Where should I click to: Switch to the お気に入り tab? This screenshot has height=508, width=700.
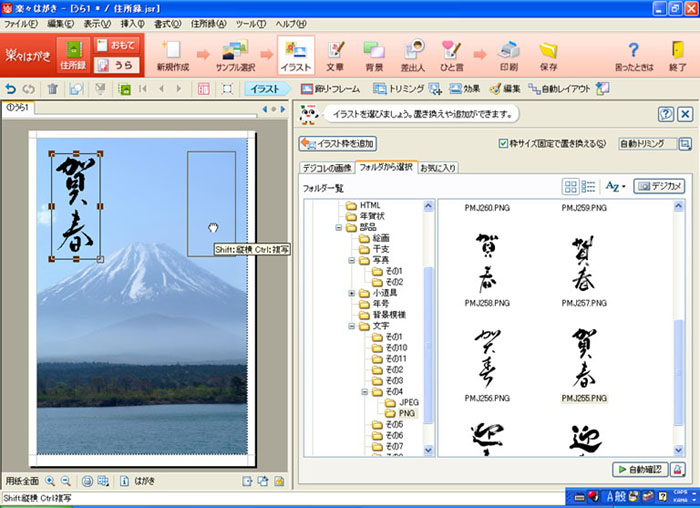(438, 166)
